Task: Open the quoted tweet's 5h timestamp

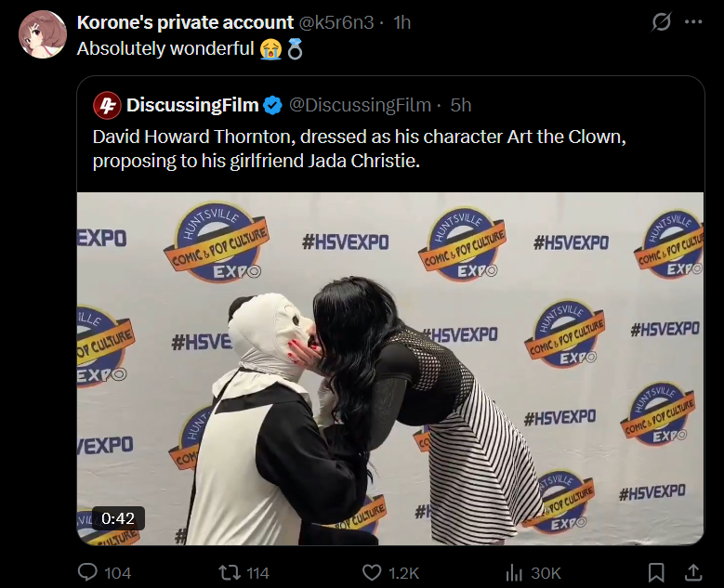Action: tap(460, 105)
